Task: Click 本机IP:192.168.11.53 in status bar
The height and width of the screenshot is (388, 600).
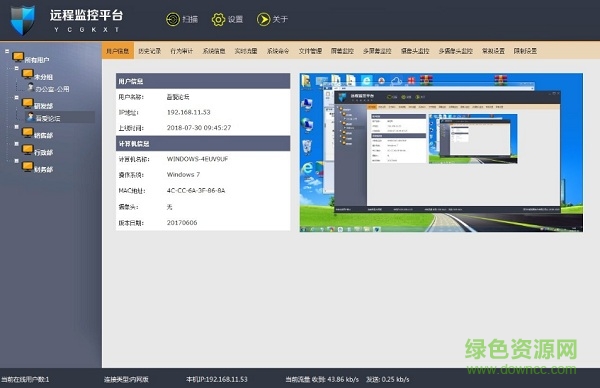Action: coord(217,380)
